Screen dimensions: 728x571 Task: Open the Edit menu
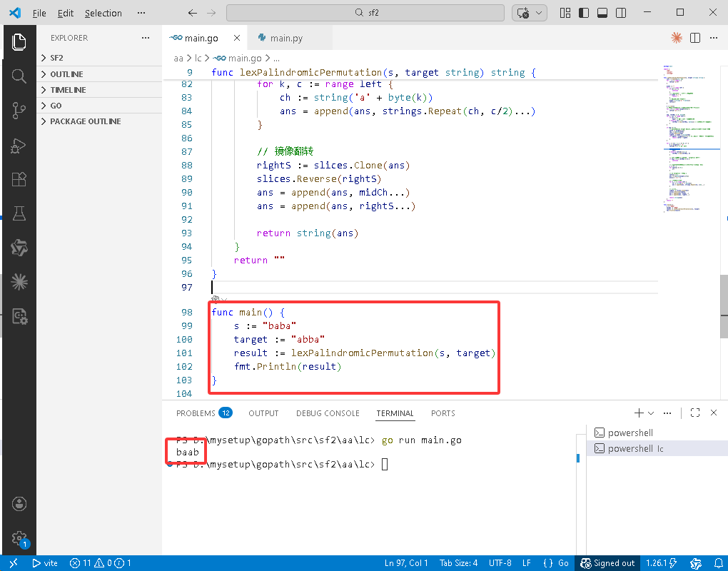coord(66,13)
